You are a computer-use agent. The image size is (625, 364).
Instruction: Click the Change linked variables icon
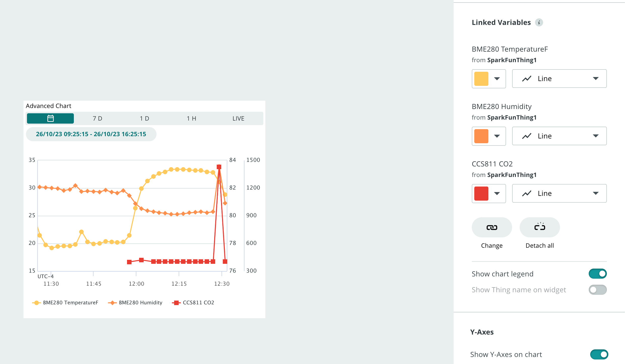point(492,227)
